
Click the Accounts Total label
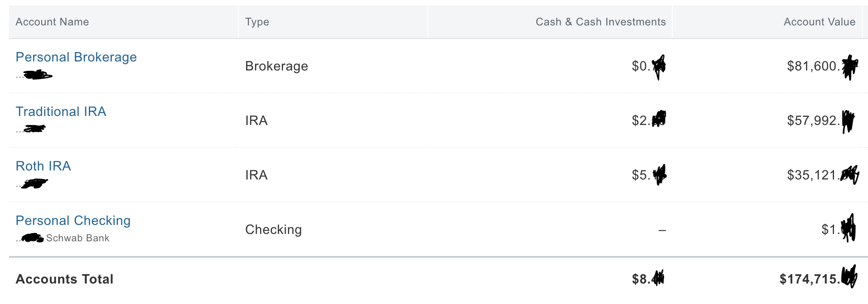(64, 279)
